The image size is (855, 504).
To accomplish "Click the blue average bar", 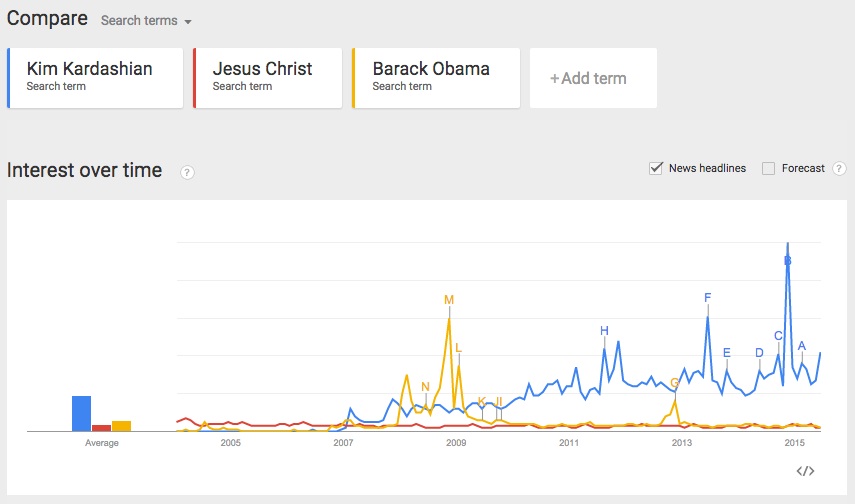I will [x=82, y=413].
